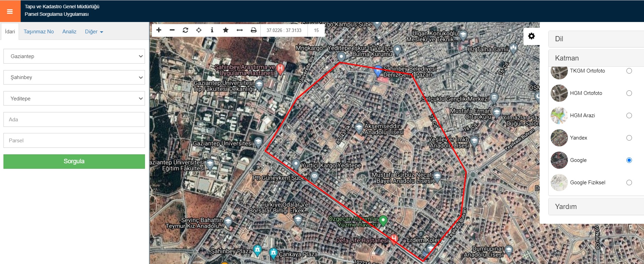Select the HGM Ortofoto layer radio
The height and width of the screenshot is (264, 644).
pos(629,93)
